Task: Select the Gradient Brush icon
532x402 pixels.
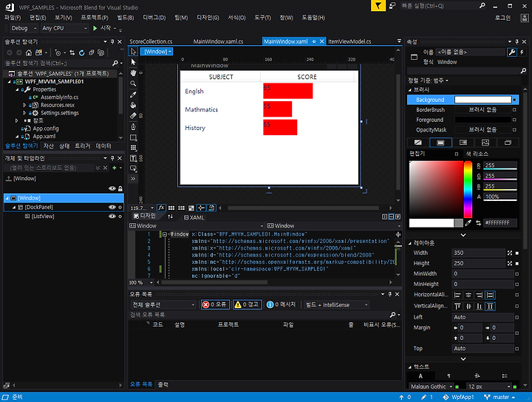Action: pyautogui.click(x=463, y=143)
